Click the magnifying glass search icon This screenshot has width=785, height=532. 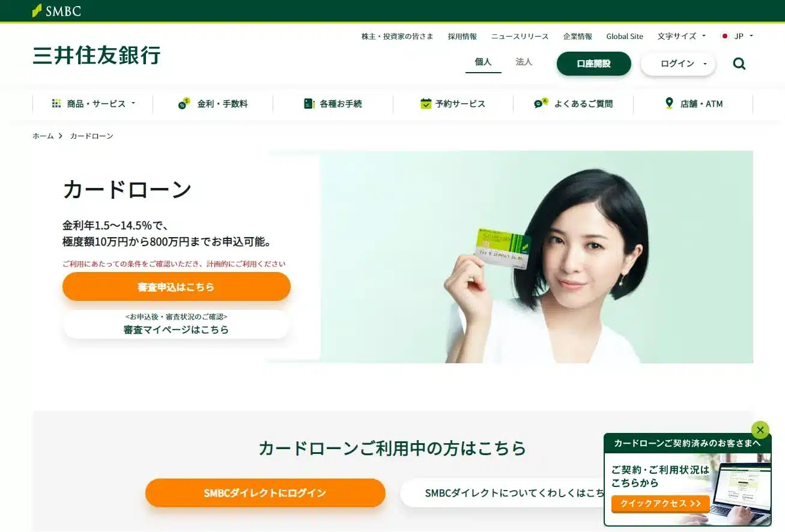739,64
